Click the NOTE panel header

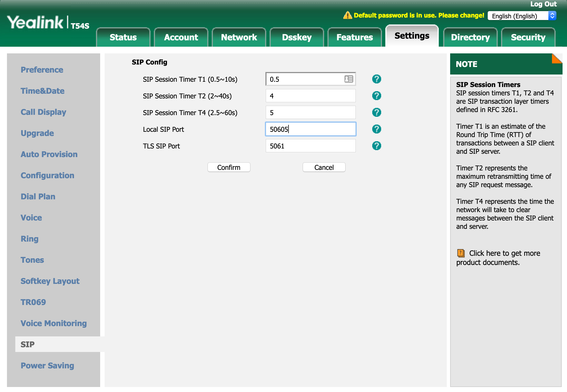[x=506, y=64]
